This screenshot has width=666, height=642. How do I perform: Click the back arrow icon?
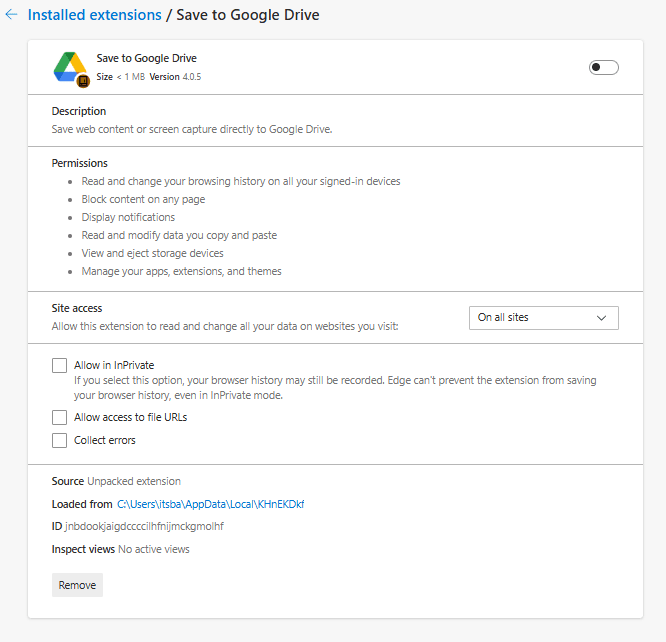coord(12,16)
